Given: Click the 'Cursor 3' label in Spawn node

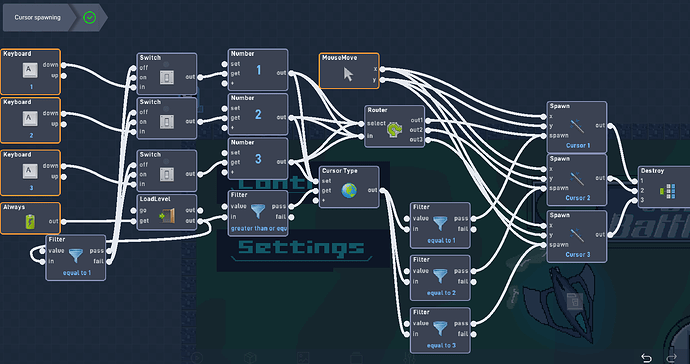Looking at the screenshot, I should (x=578, y=254).
